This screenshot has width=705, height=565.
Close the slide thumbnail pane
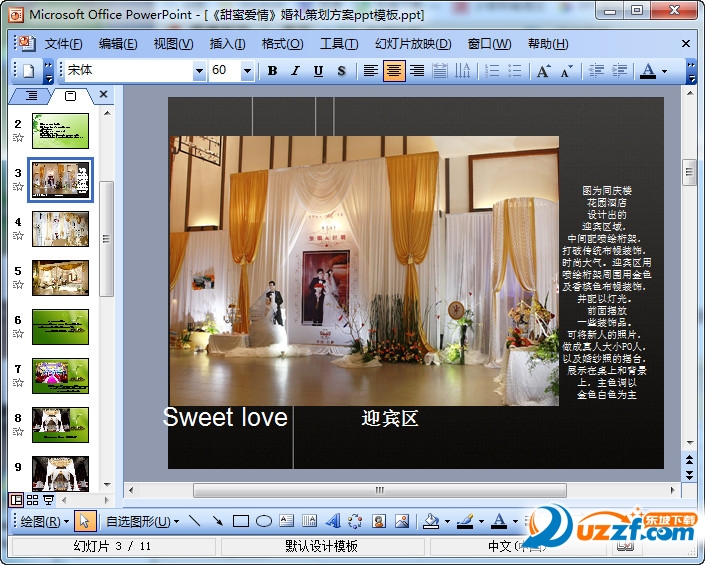pyautogui.click(x=103, y=94)
